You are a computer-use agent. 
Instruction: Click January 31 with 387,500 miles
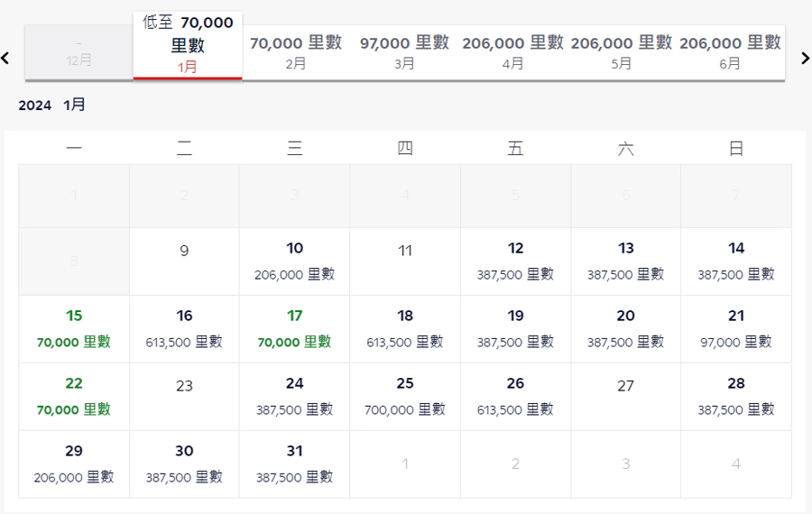[294, 464]
